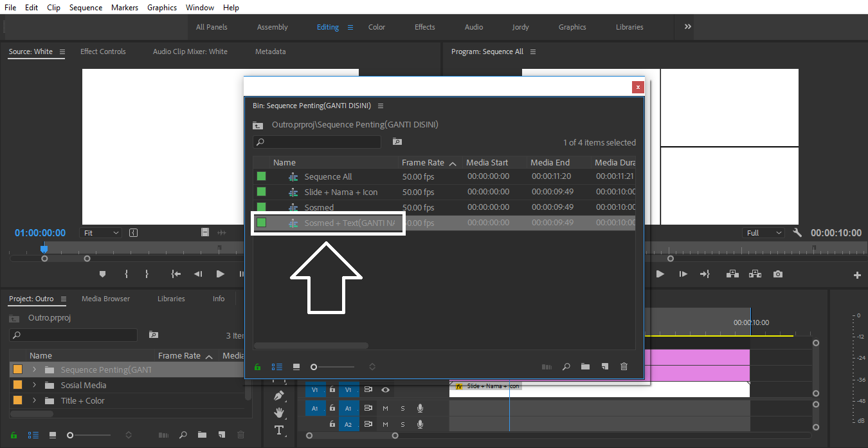
Task: Step forward one frame in the Program monitor
Action: click(x=682, y=274)
